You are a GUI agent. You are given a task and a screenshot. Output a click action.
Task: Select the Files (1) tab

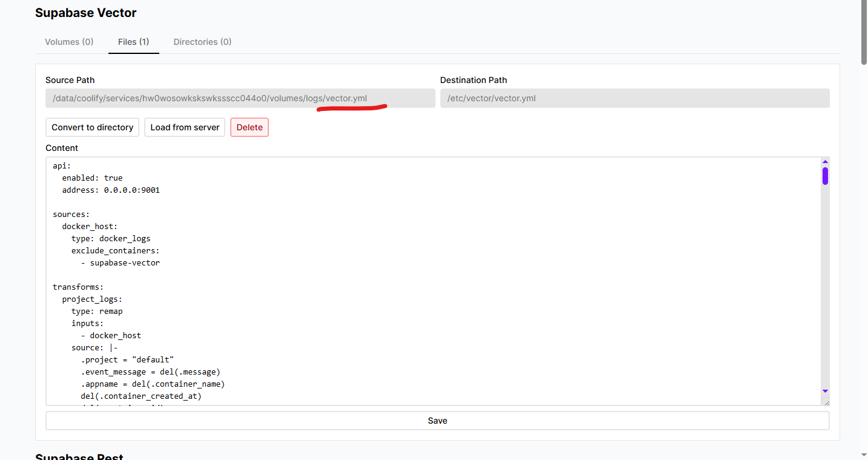(x=134, y=42)
